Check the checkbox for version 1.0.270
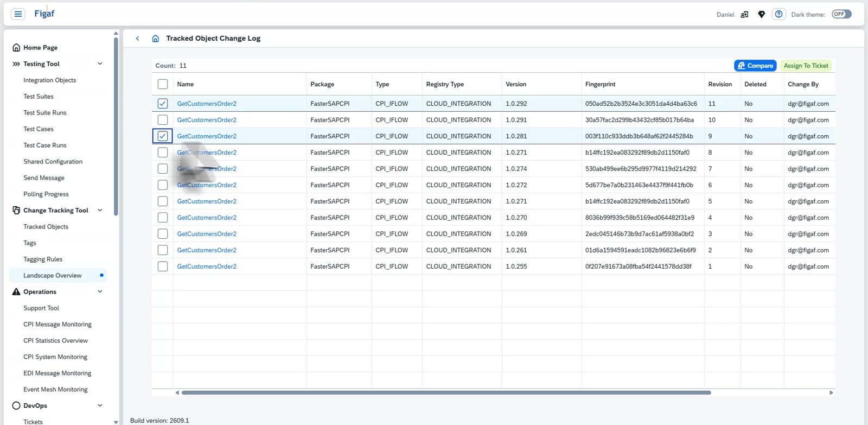The image size is (868, 425). click(163, 218)
